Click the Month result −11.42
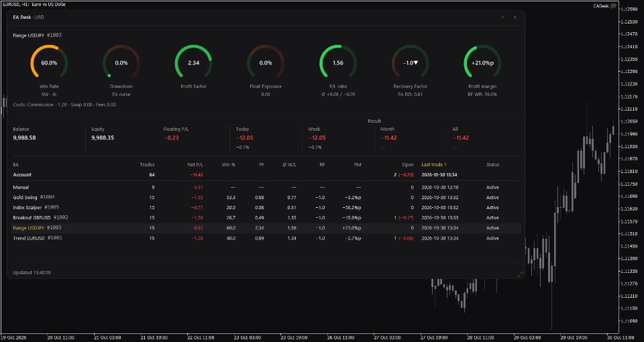 tap(388, 137)
